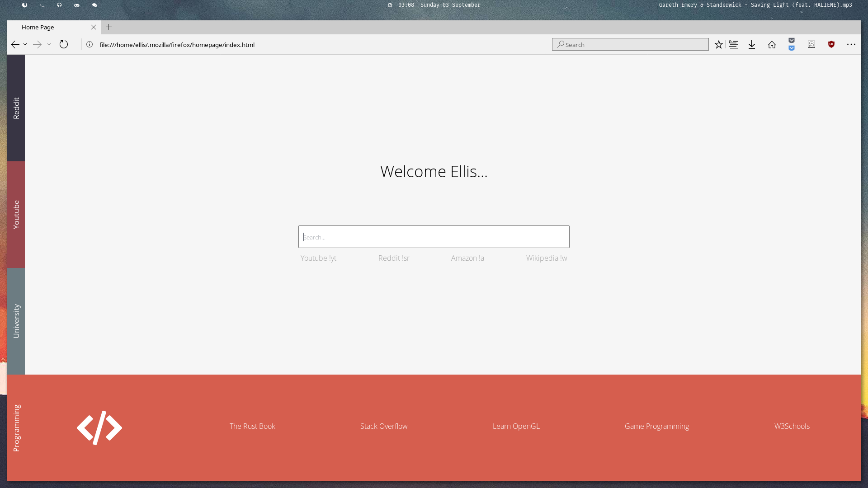Open the downloads arrow icon
This screenshot has height=488, width=868.
(x=752, y=44)
